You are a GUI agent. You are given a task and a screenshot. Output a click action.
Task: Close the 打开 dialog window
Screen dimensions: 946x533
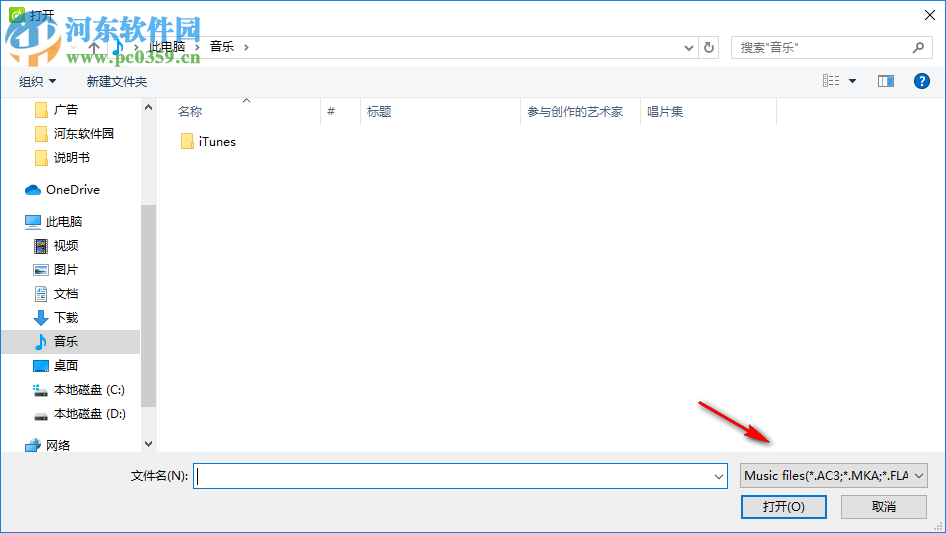click(930, 15)
